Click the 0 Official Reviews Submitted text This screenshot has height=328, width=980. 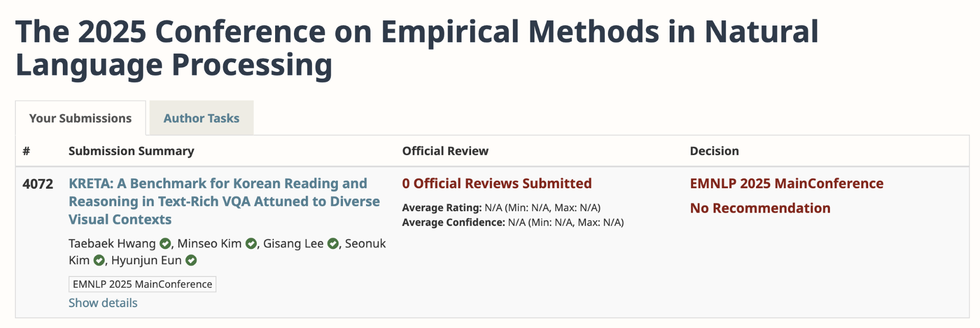(x=497, y=184)
